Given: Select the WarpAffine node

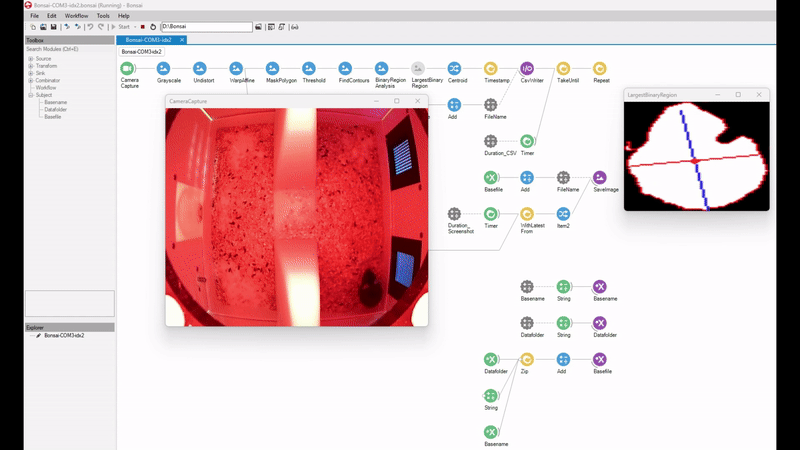Looking at the screenshot, I should point(236,68).
